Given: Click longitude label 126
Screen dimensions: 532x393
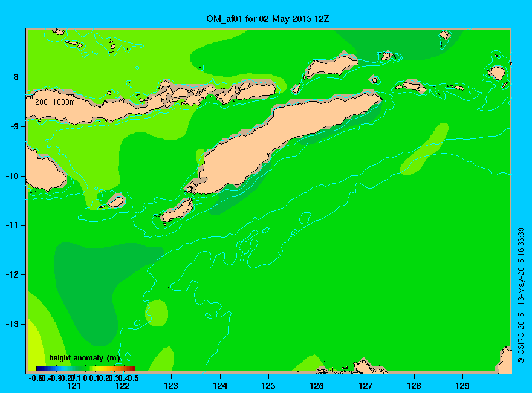Looking at the screenshot, I should pyautogui.click(x=317, y=386).
